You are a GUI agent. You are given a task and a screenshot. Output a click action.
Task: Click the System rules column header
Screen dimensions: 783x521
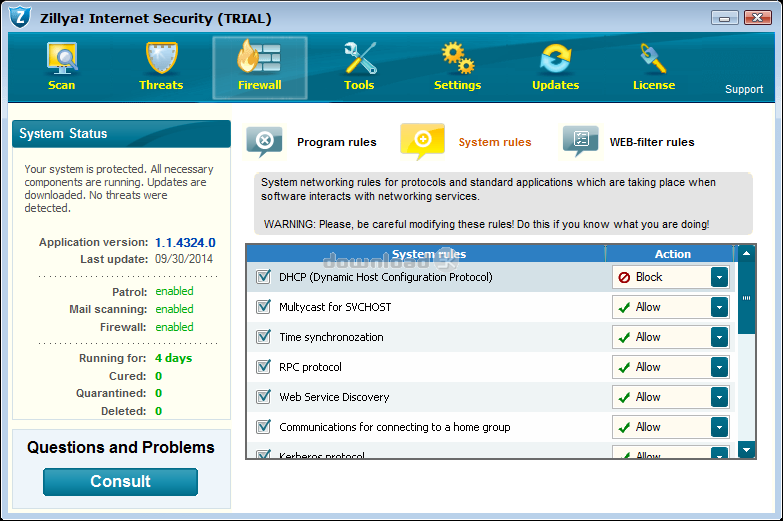428,254
